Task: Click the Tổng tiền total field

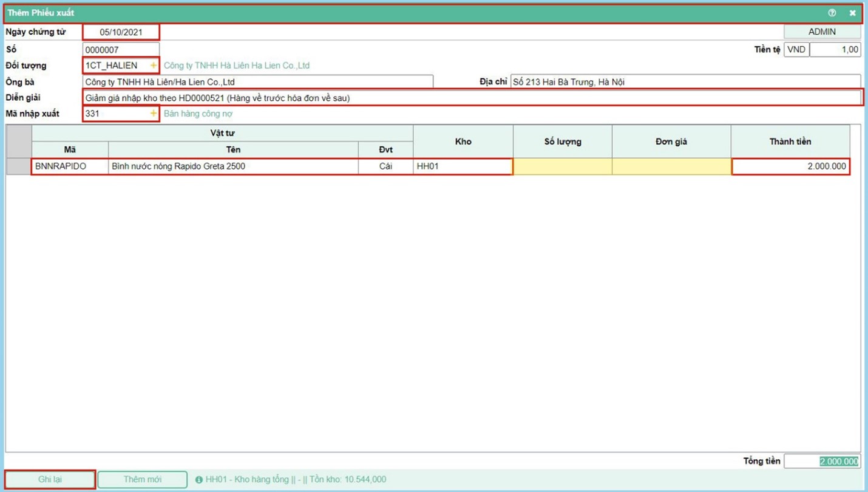Action: coord(822,462)
